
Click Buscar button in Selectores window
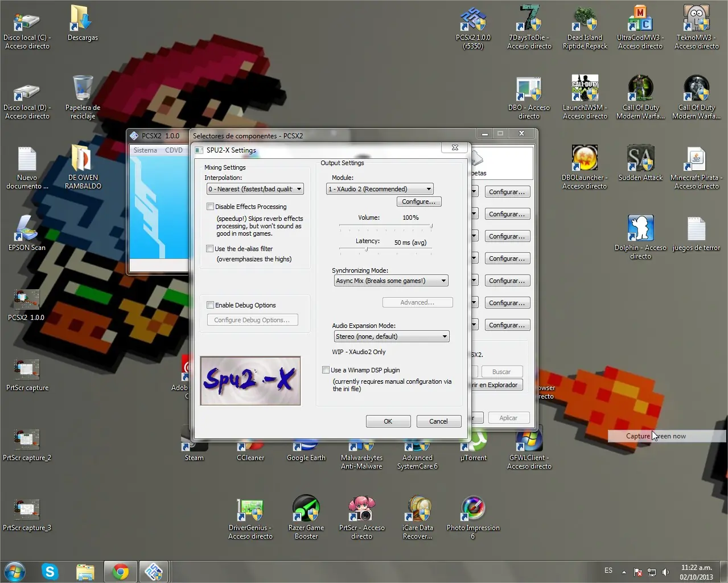pyautogui.click(x=501, y=372)
